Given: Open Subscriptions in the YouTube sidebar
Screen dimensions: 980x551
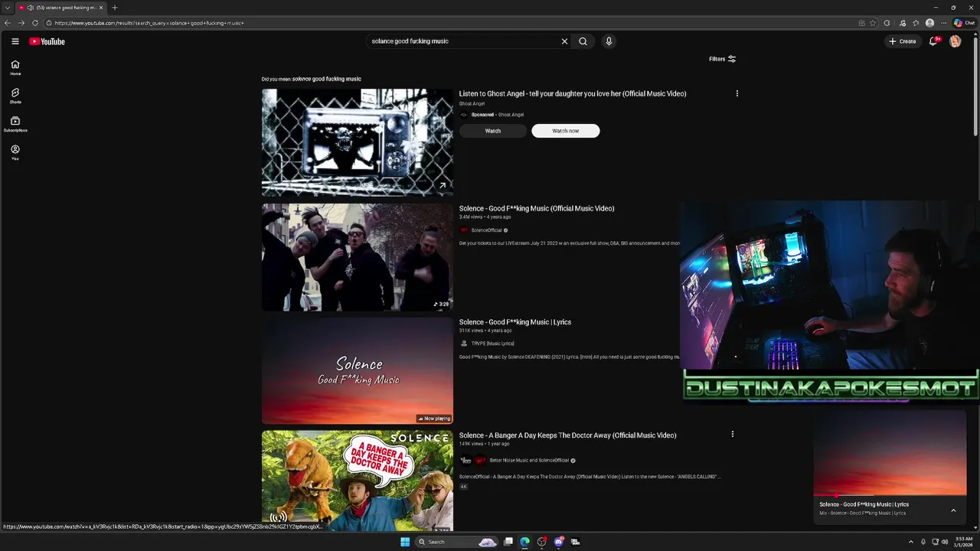Looking at the screenshot, I should pyautogui.click(x=15, y=124).
